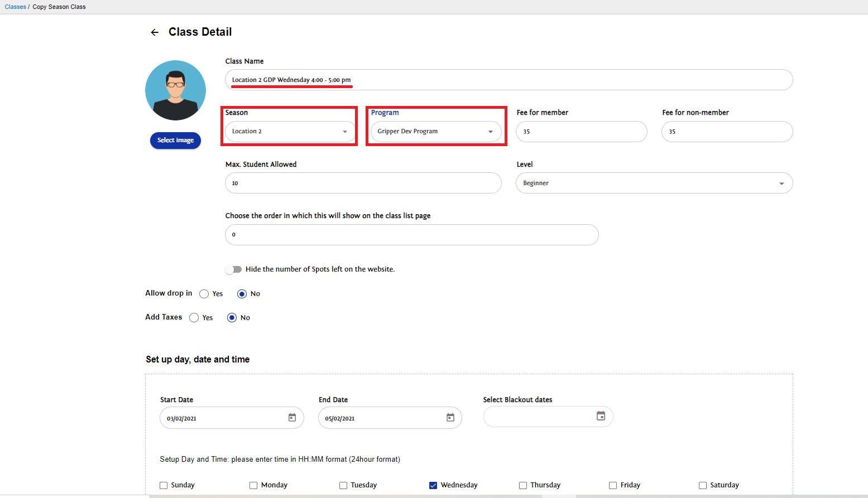Select Yes for Allow drop in
The height and width of the screenshot is (498, 868).
[x=204, y=294]
